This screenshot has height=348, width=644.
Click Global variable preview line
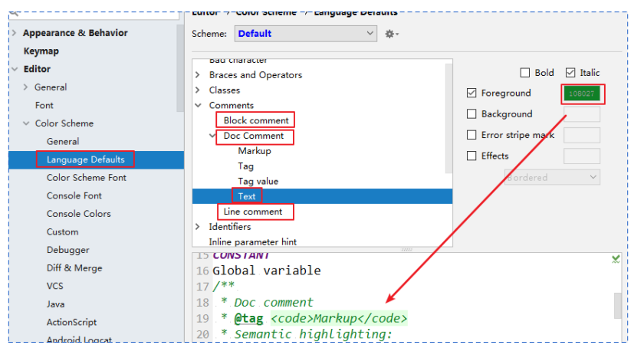(267, 271)
